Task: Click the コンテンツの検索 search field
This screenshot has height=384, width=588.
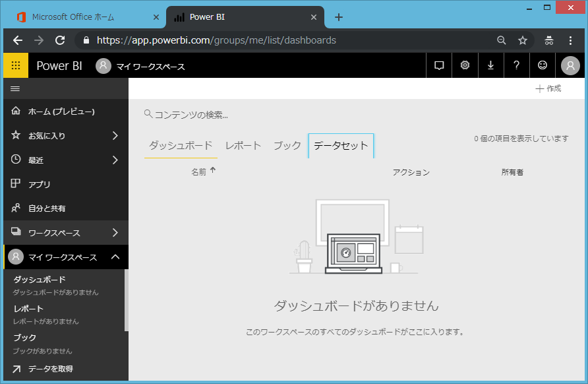Action: 191,115
